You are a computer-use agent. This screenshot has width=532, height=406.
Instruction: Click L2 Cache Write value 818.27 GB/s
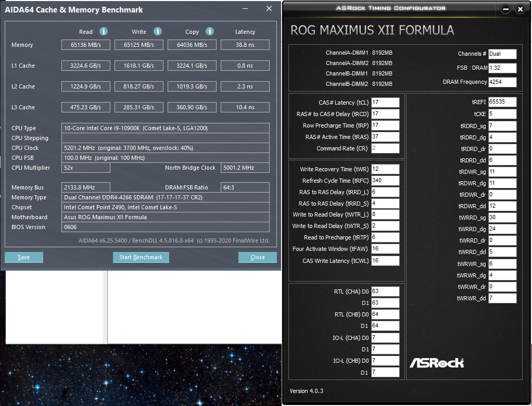click(x=139, y=86)
